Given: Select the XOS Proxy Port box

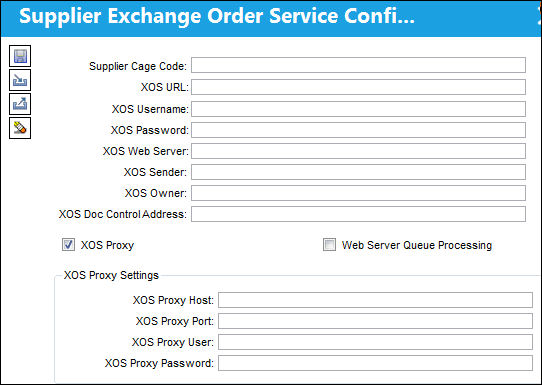Looking at the screenshot, I should (375, 321).
